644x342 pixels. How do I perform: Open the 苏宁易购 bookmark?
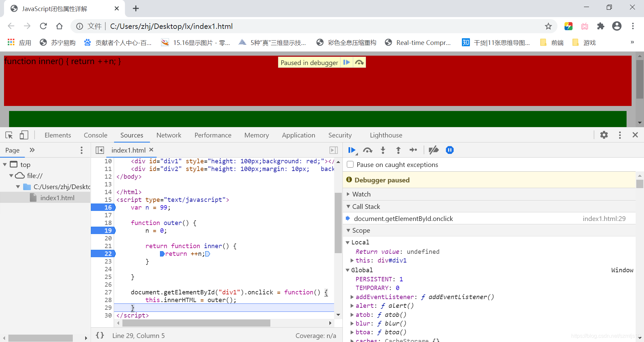pos(57,43)
